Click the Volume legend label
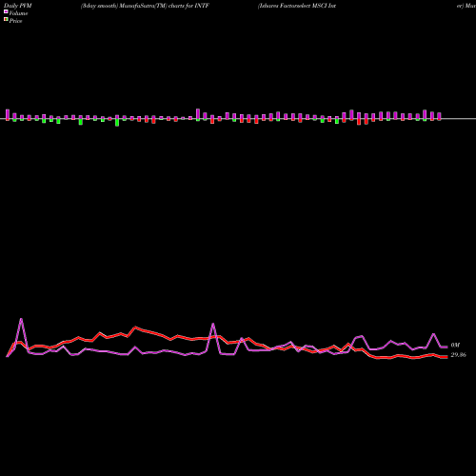The width and height of the screenshot is (476, 476). click(18, 13)
